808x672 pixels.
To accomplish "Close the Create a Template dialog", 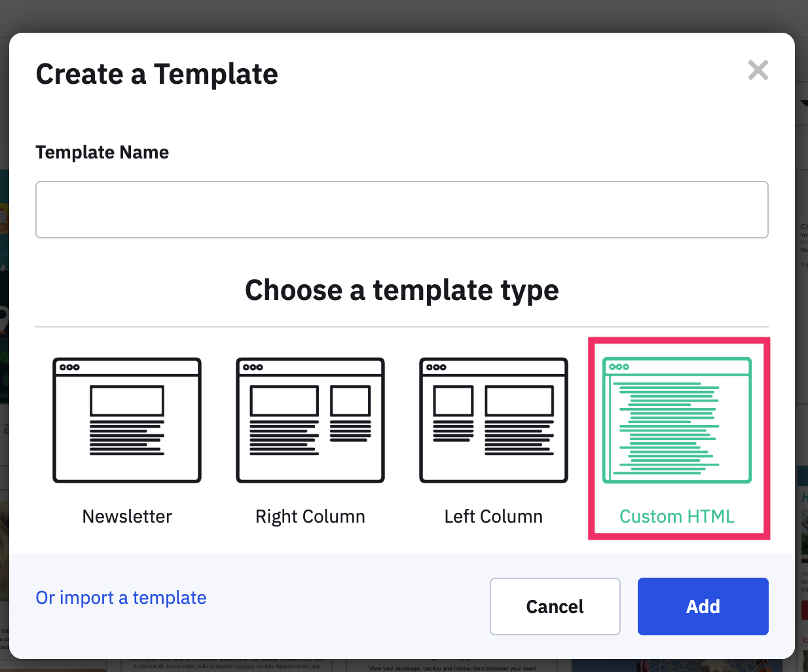I will tap(758, 70).
